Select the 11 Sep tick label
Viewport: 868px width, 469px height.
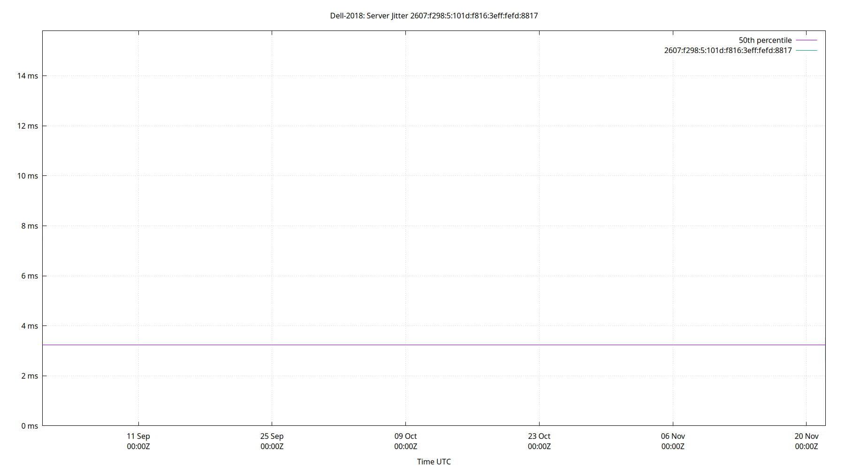click(138, 436)
